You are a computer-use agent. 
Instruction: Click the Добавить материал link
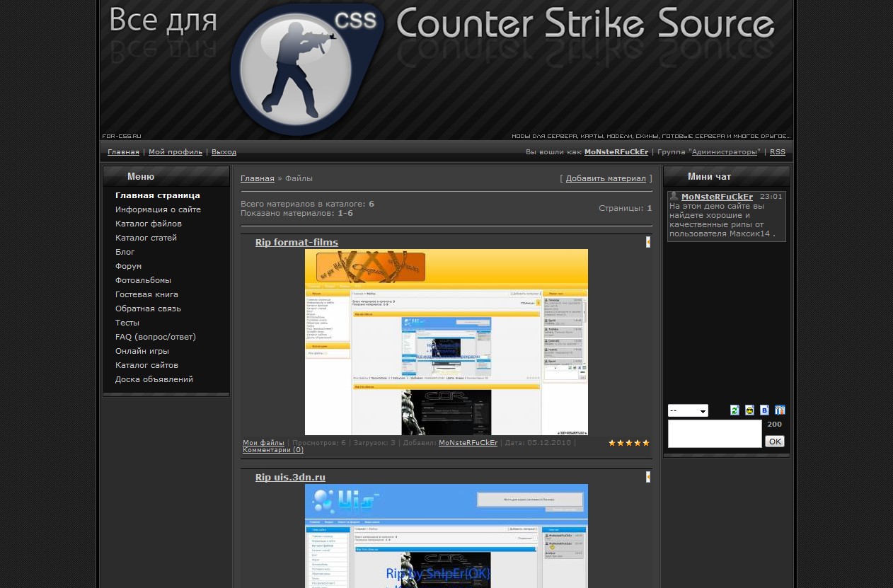(606, 178)
